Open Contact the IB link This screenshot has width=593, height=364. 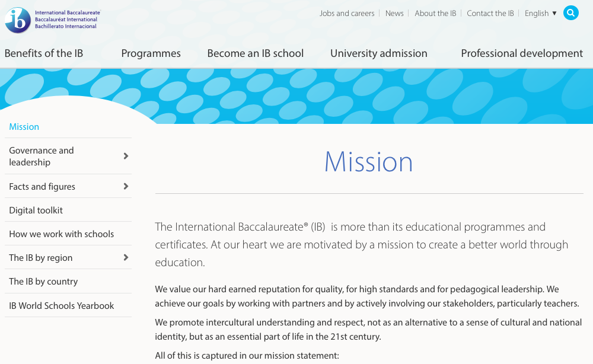tap(490, 13)
